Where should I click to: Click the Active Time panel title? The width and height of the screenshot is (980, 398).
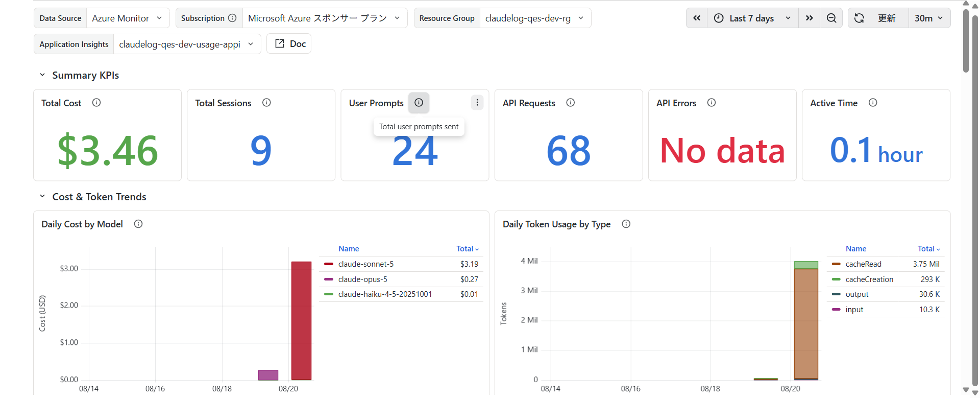(834, 103)
